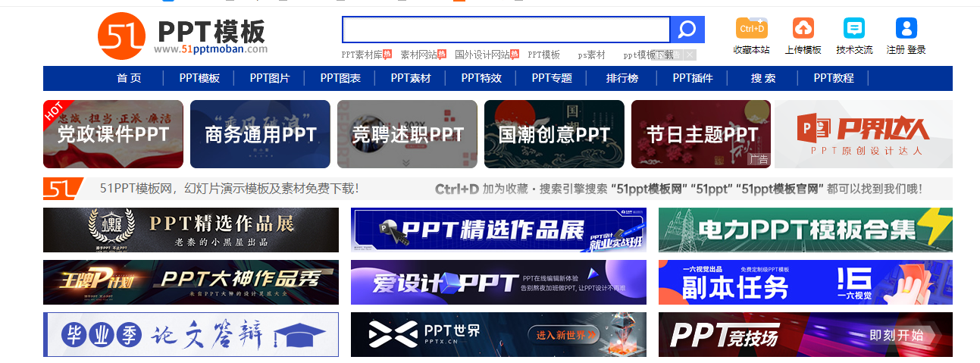Go to 首页 in the navigation bar

pyautogui.click(x=129, y=78)
